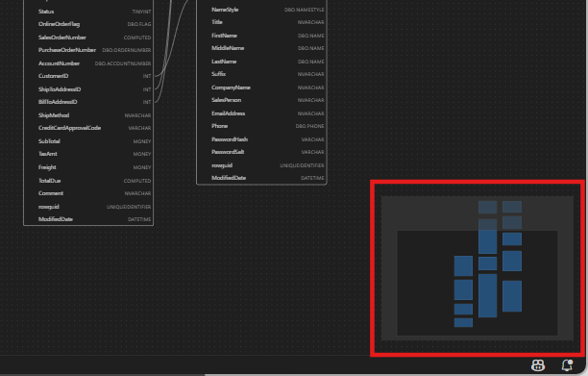Click the schema diagram minimap

(477, 268)
